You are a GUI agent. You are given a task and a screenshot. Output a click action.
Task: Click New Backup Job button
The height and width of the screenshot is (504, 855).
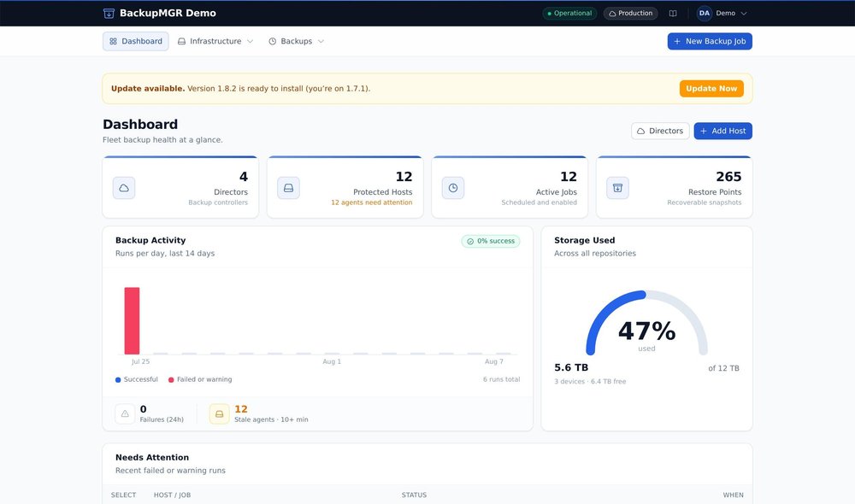710,41
